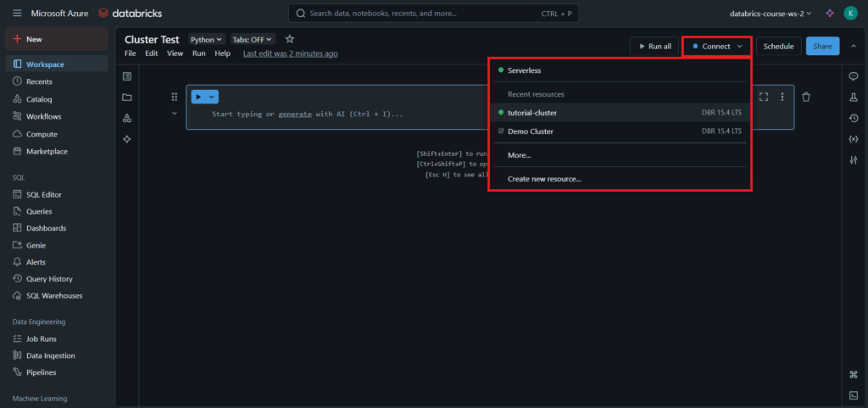Open the Edit menu
The height and width of the screenshot is (408, 868).
pyautogui.click(x=151, y=53)
